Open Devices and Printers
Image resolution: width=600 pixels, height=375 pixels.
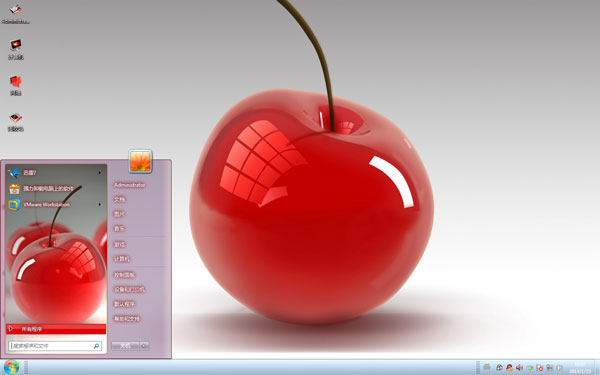click(x=129, y=290)
